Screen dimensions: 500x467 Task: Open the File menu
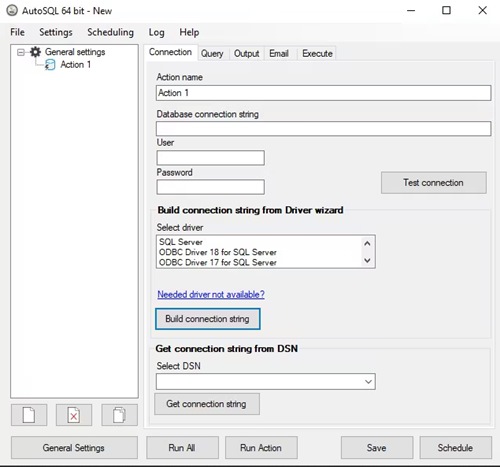pyautogui.click(x=17, y=32)
